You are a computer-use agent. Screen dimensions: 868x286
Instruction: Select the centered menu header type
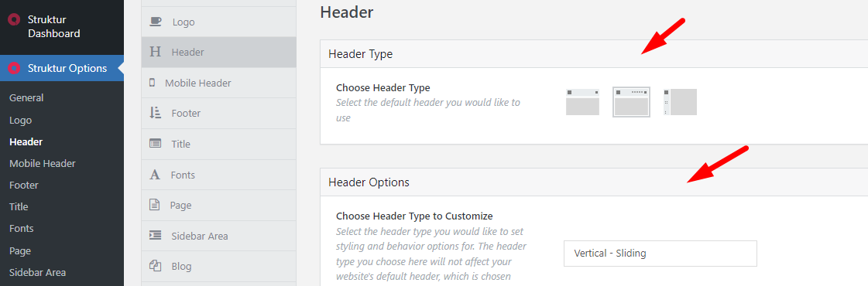tap(631, 101)
